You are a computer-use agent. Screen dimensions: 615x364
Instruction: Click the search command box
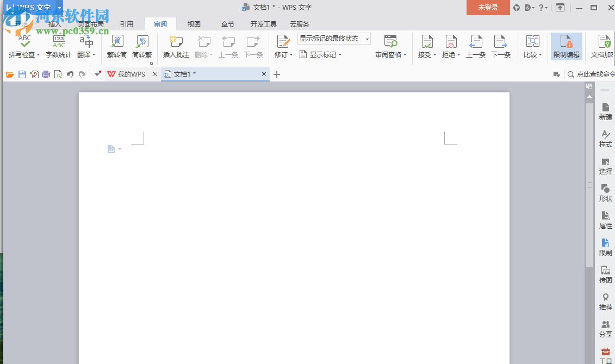click(591, 74)
